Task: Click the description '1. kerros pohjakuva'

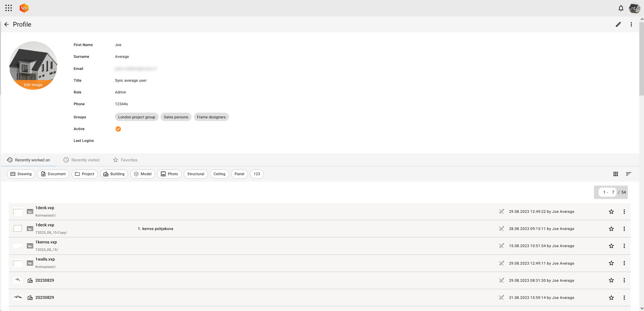Action: (156, 229)
